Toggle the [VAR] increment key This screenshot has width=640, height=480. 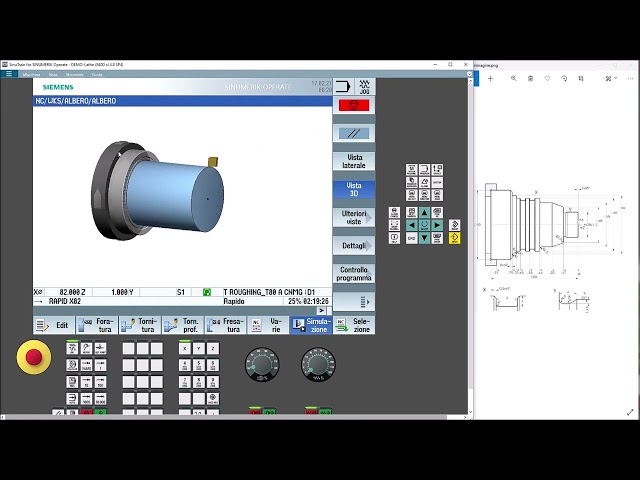(x=86, y=365)
